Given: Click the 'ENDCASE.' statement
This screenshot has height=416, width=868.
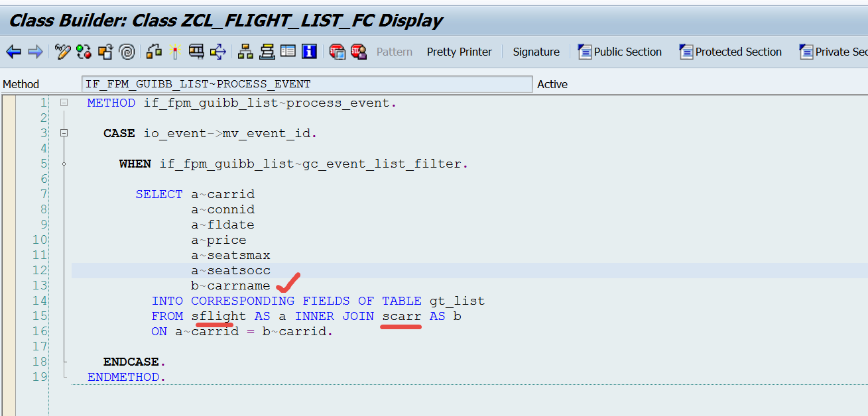Looking at the screenshot, I should pyautogui.click(x=135, y=362).
